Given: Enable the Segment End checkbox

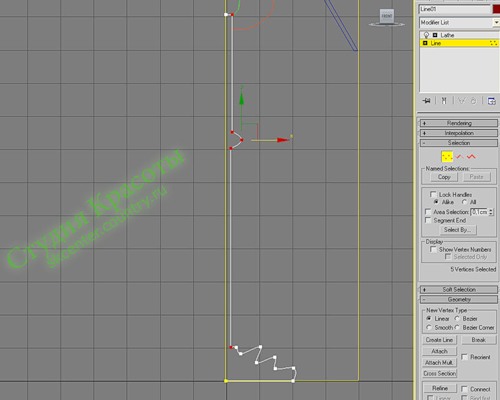Looking at the screenshot, I should pyautogui.click(x=428, y=220).
